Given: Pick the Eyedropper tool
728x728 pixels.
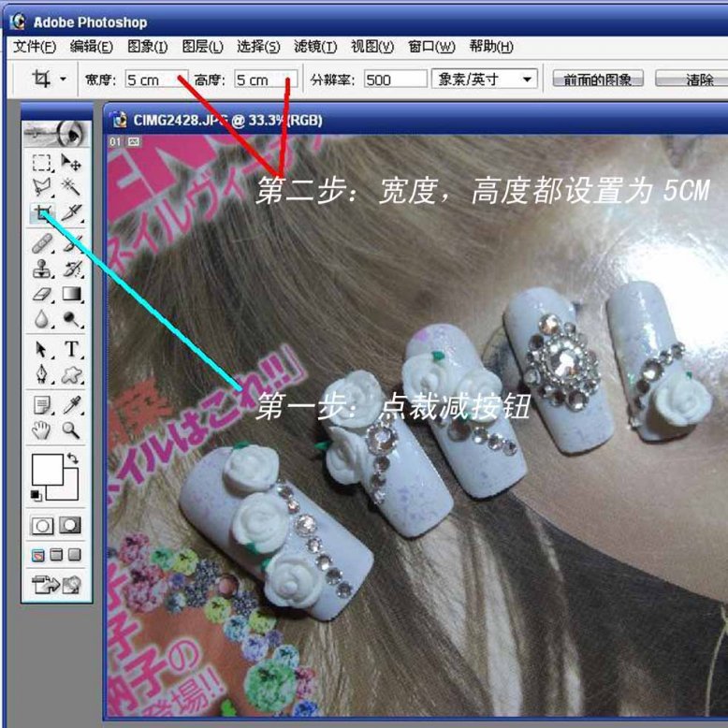Looking at the screenshot, I should point(71,404).
